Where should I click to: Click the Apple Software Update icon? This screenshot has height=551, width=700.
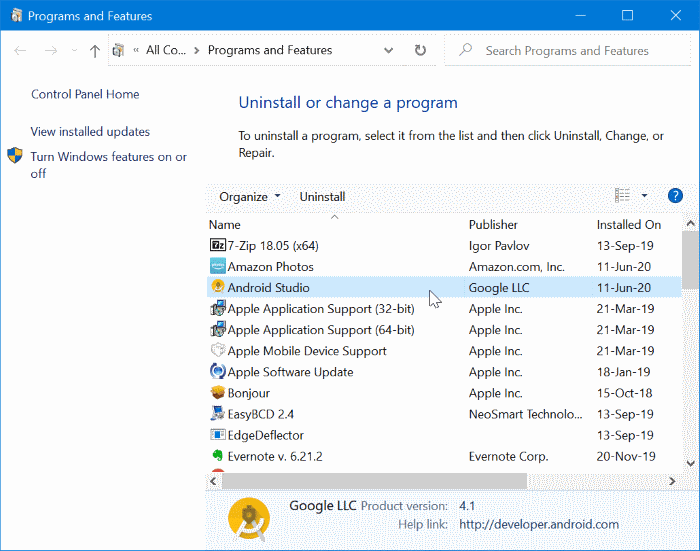pos(217,371)
